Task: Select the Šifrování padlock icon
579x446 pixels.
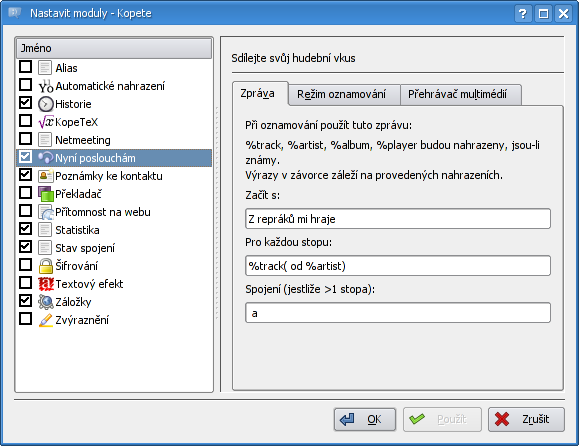Action: [46, 266]
